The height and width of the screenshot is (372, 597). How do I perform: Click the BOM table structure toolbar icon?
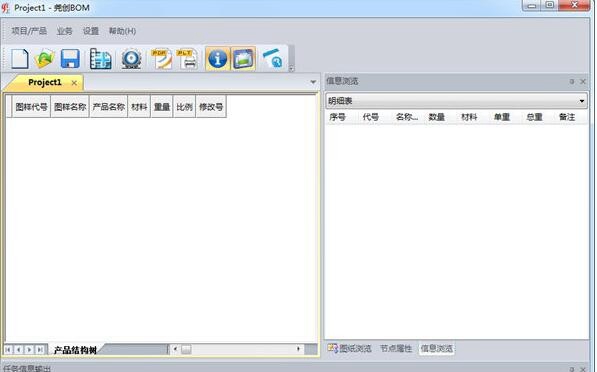click(101, 59)
